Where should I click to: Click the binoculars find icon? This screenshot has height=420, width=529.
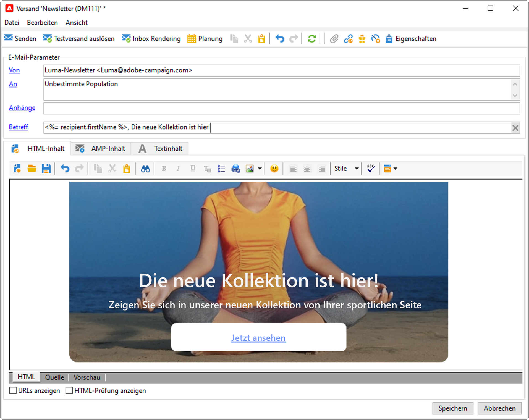145,169
